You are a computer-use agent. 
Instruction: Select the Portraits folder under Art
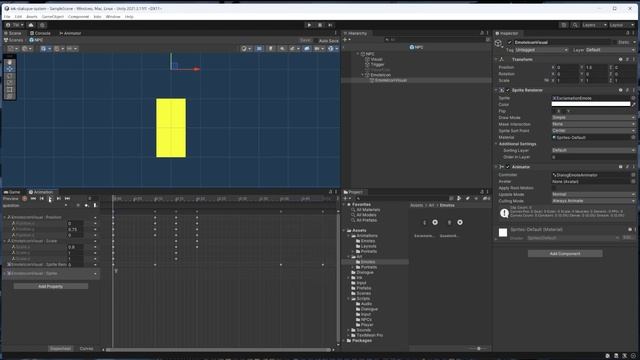369,267
